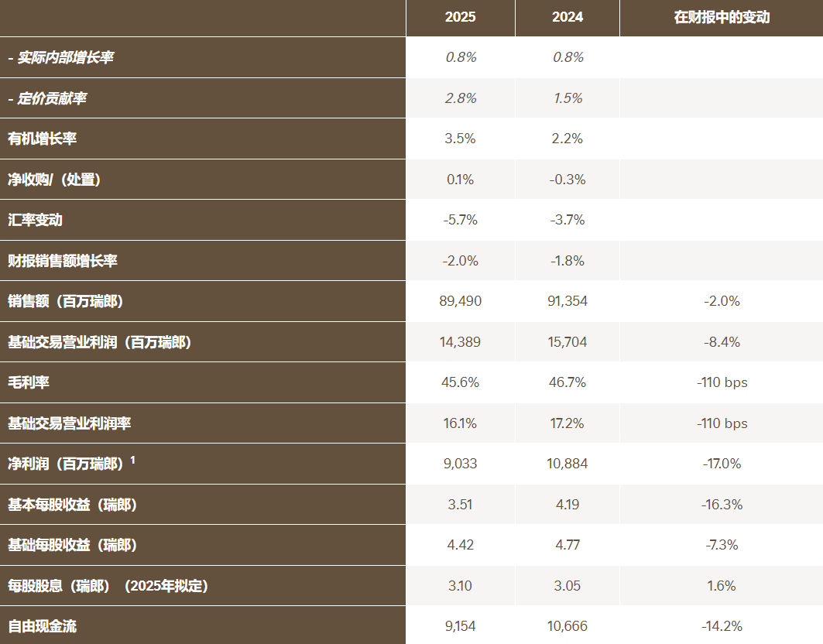823x644 pixels.
Task: Click the 基本每股收益 2024 value 4.19
Action: pyautogui.click(x=568, y=505)
